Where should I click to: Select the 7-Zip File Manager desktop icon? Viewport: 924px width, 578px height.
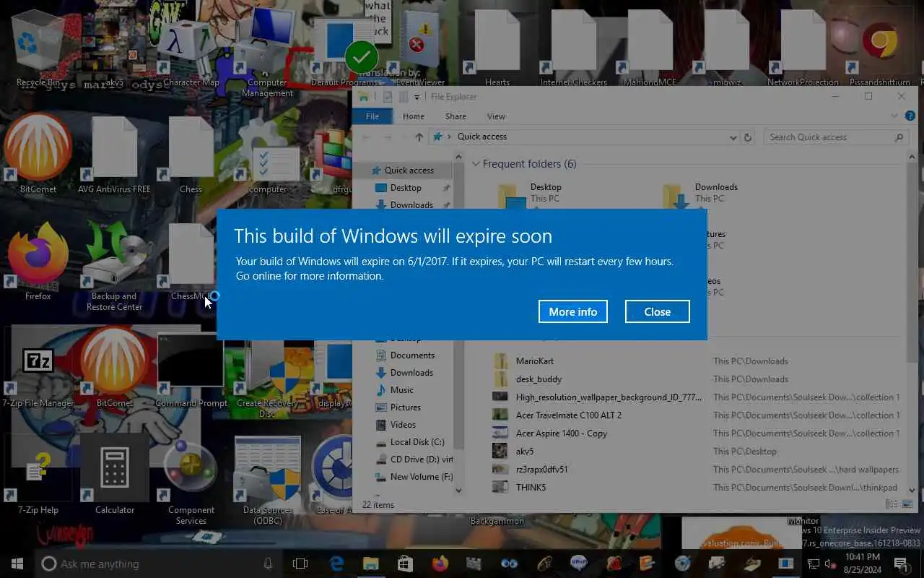[x=38, y=368]
